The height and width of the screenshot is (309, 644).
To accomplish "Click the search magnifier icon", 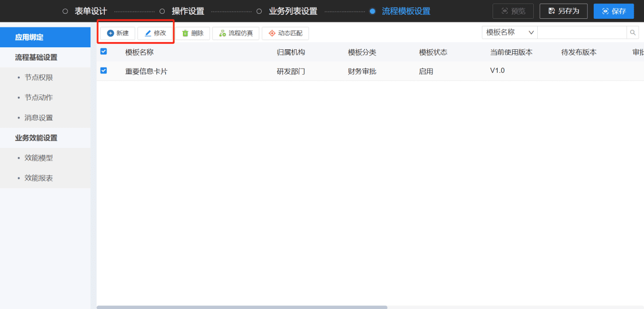I will (633, 33).
